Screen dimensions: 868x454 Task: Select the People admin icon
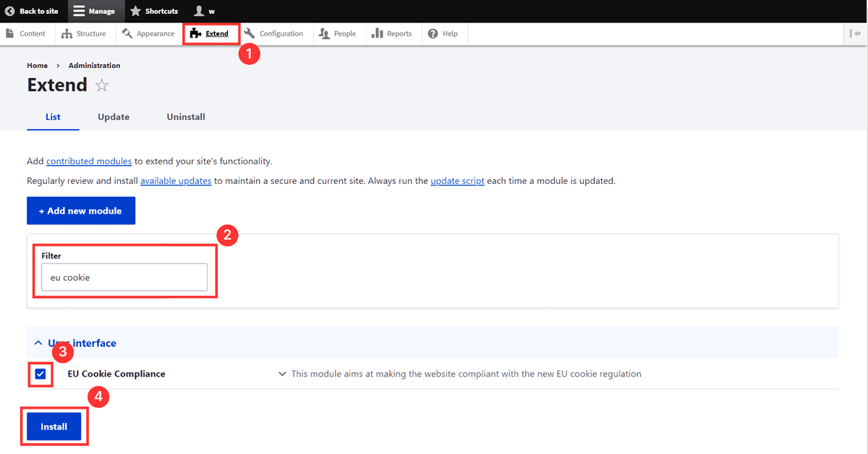[323, 33]
